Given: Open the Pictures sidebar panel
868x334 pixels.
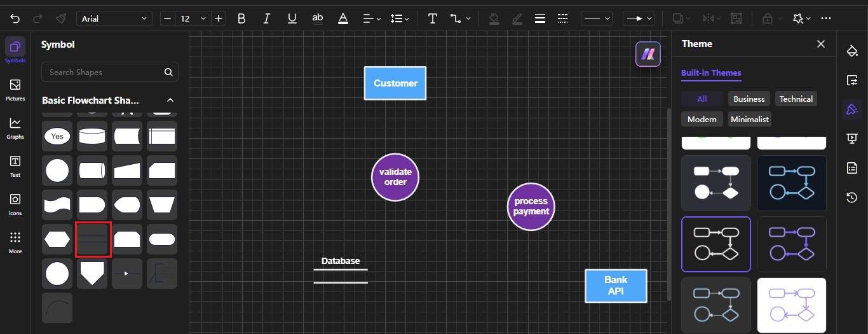Looking at the screenshot, I should pyautogui.click(x=15, y=90).
